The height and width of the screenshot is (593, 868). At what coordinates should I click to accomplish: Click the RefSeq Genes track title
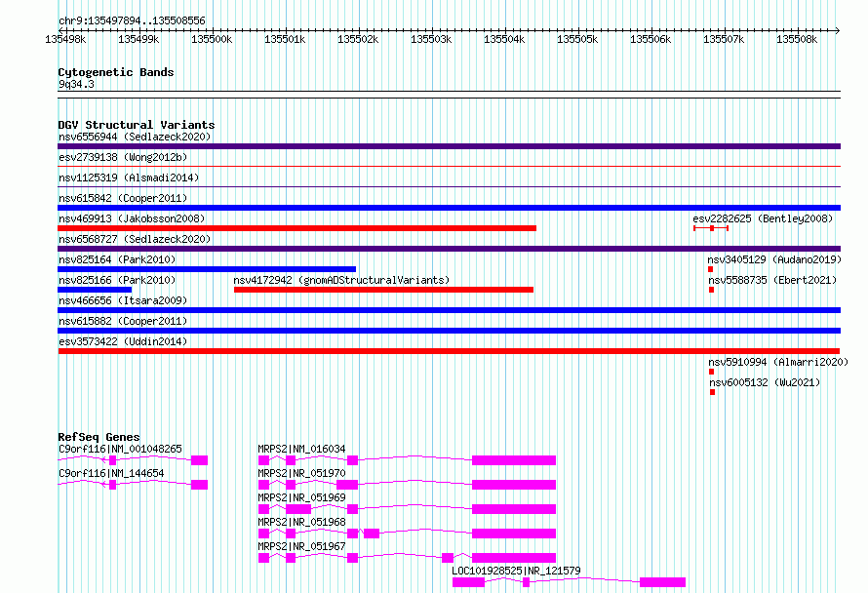[x=99, y=437]
